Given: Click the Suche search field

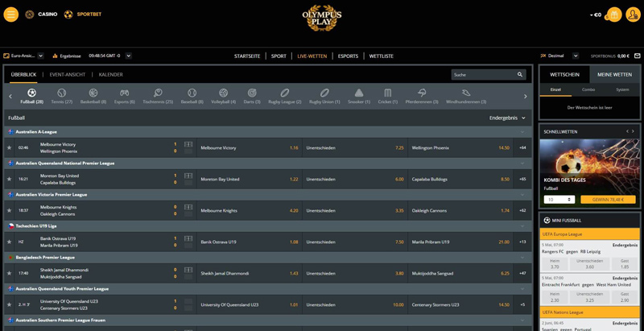Looking at the screenshot, I should 484,75.
